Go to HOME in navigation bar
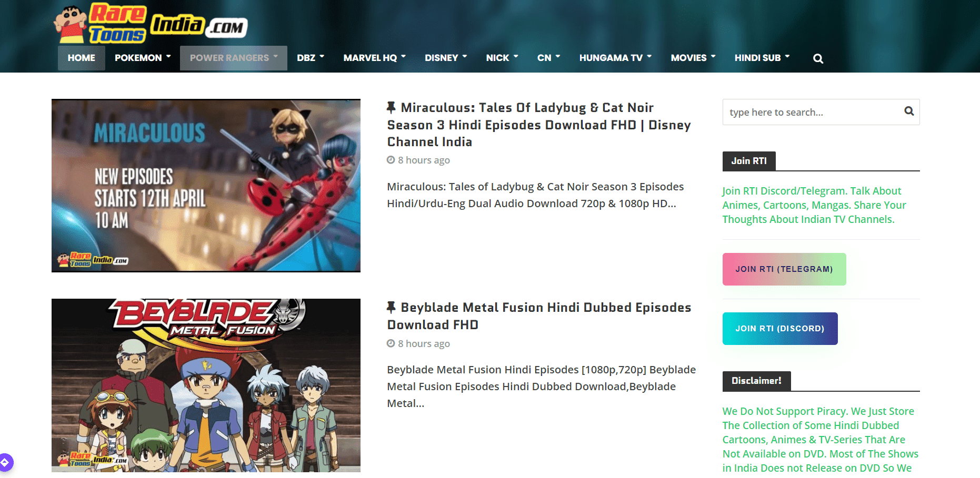The height and width of the screenshot is (478, 980). 82,58
